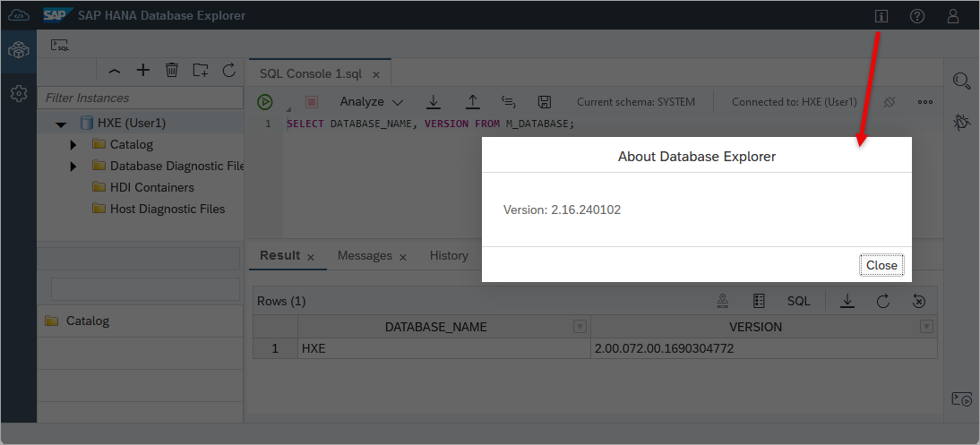
Task: Download the result rows
Action: 847,301
